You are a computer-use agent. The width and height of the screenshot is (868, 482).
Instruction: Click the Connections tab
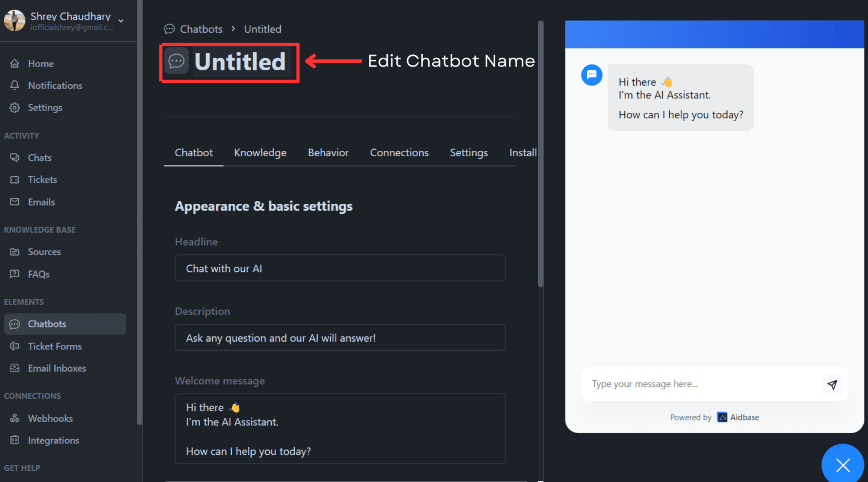pos(399,152)
